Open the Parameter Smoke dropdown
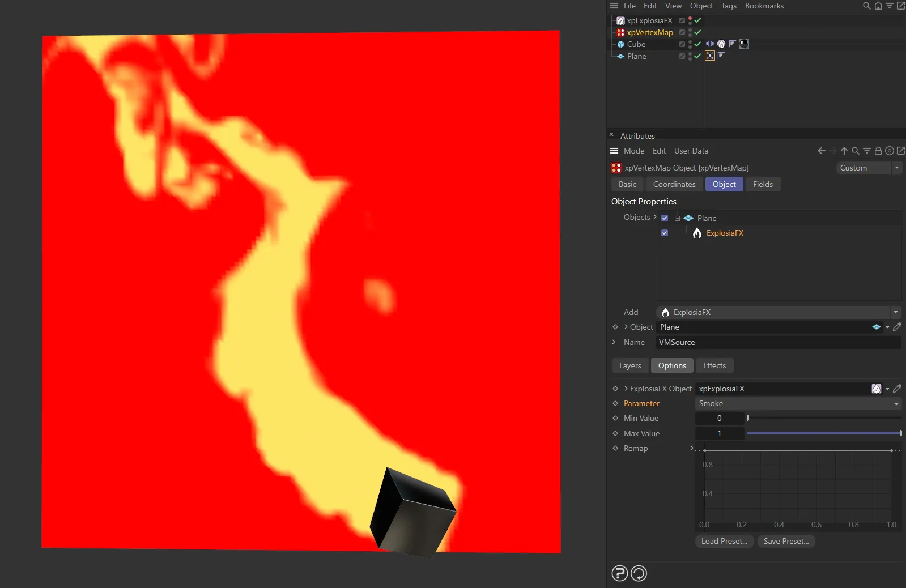Image resolution: width=906 pixels, height=588 pixels. pos(798,403)
